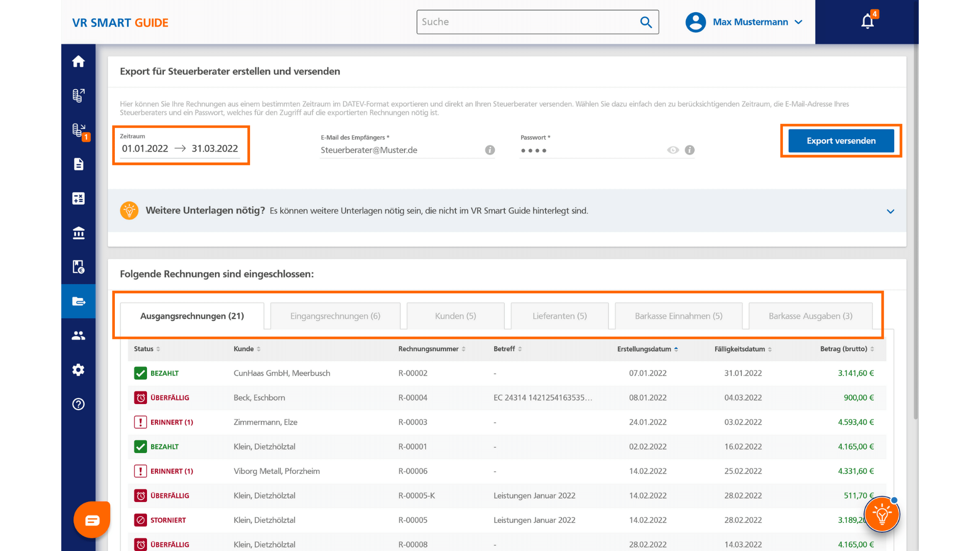The image size is (980, 551).
Task: Click customer Beck, Eschborn
Action: 259,397
